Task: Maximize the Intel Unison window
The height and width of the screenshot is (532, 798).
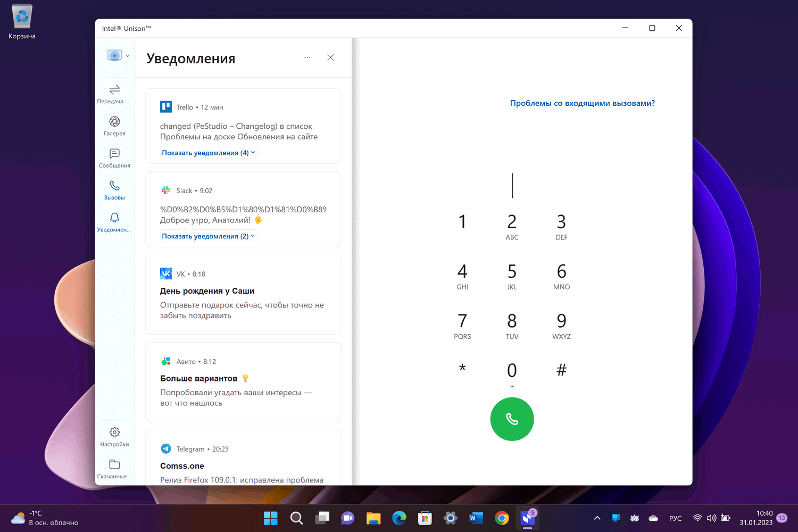Action: point(652,28)
